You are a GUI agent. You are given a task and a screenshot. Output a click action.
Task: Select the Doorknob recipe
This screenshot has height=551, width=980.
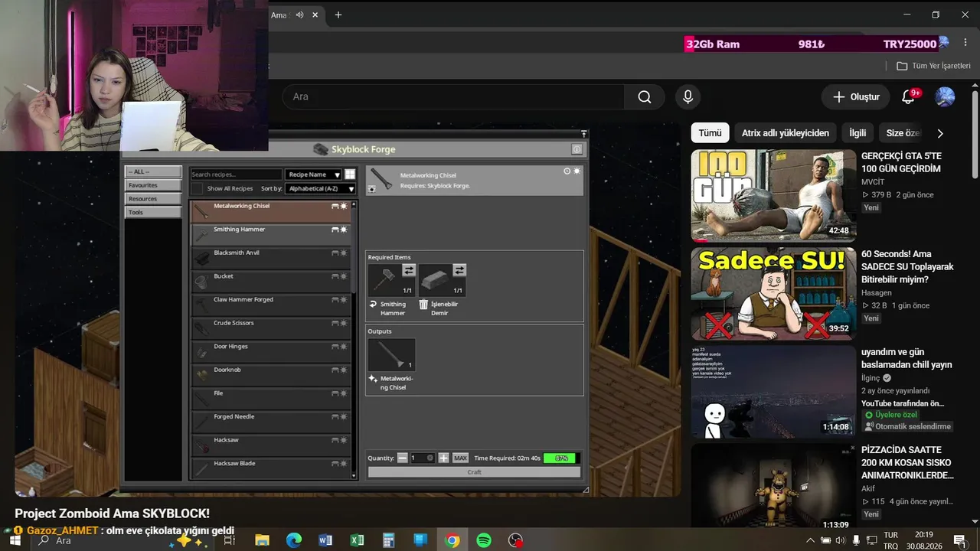click(271, 375)
